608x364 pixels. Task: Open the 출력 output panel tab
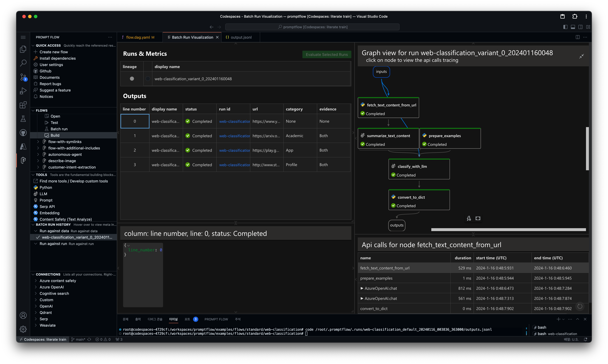tap(138, 319)
